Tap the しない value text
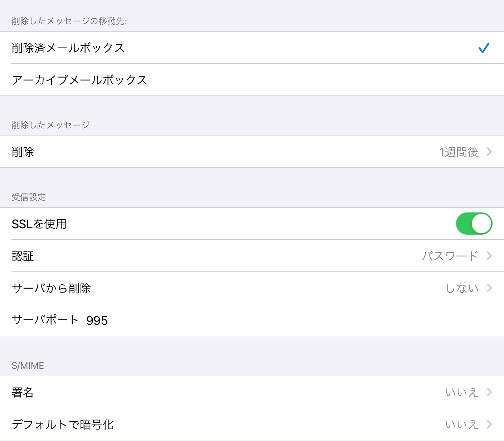This screenshot has height=441, width=504. pyautogui.click(x=462, y=288)
